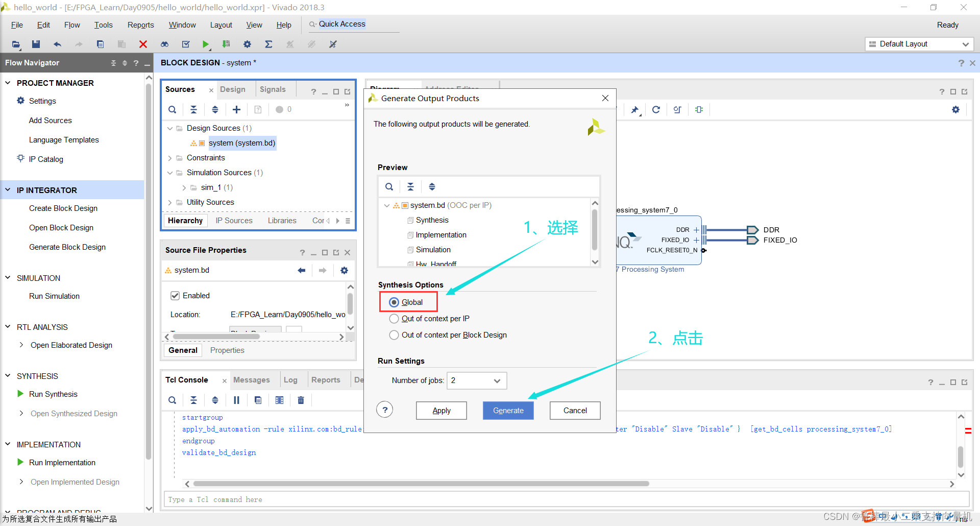Click the Undo arrow in the main toolbar
Screen dimensions: 980x526
point(57,44)
